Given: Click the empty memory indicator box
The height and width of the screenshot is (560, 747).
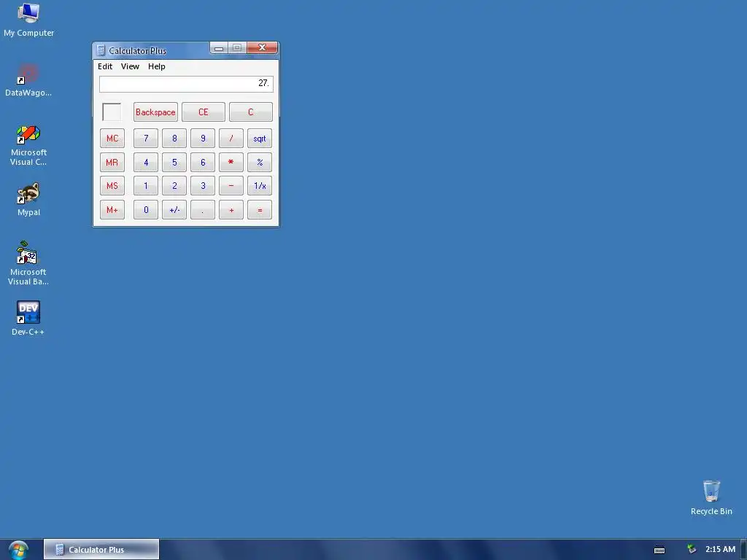Looking at the screenshot, I should click(x=112, y=112).
